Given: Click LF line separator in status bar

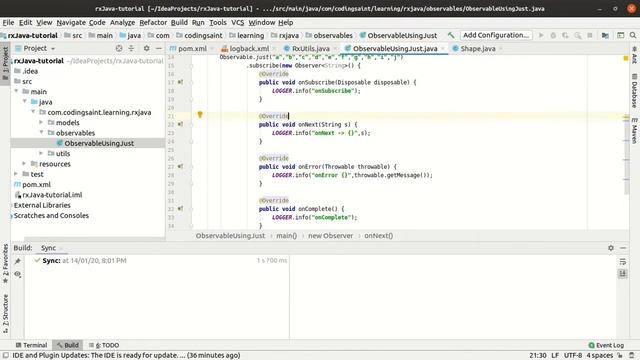Looking at the screenshot, I should 555,356.
